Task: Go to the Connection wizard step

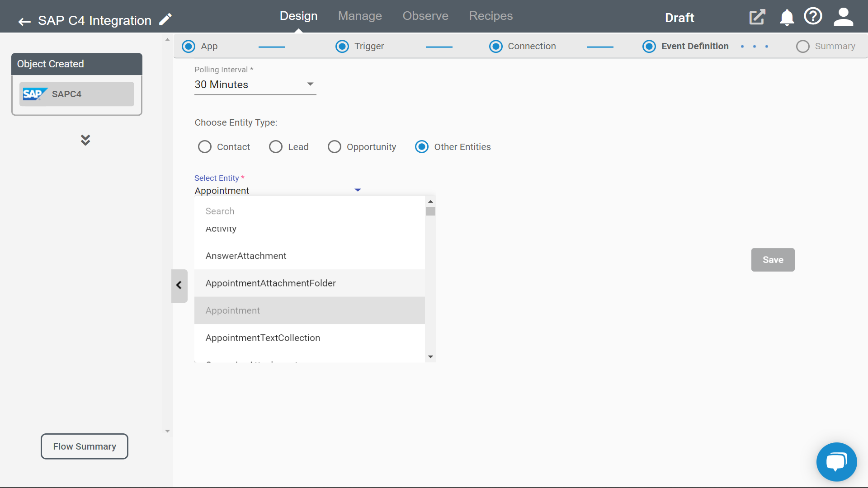Action: click(x=522, y=46)
